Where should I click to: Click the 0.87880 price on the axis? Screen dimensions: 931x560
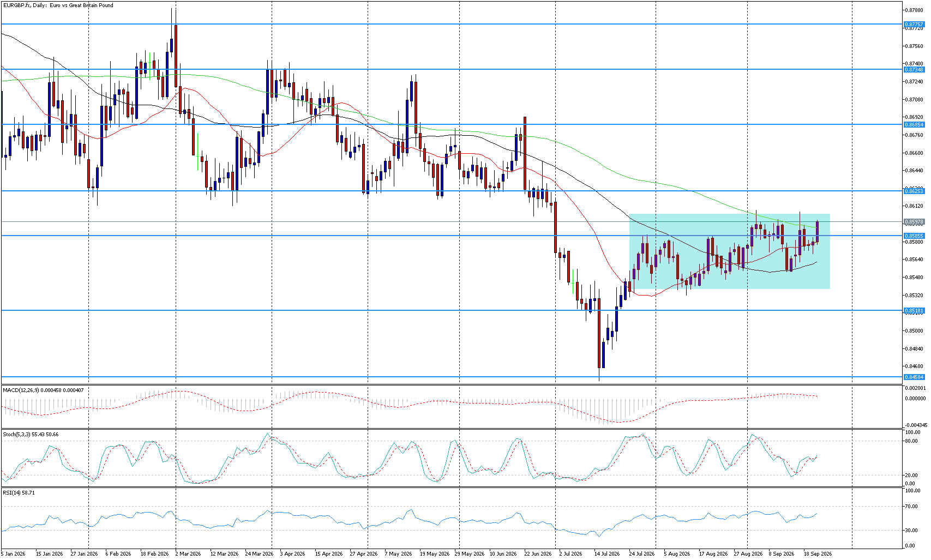915,10
